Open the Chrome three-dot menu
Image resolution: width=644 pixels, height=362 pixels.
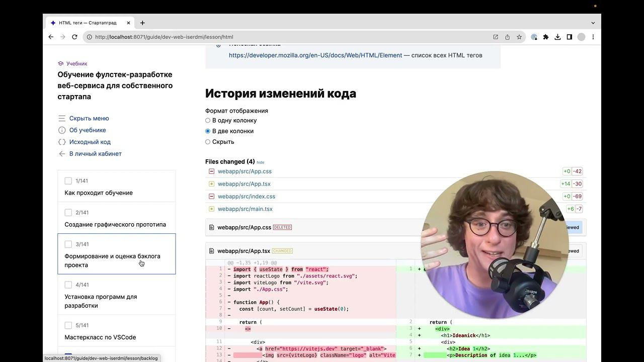pyautogui.click(x=593, y=37)
